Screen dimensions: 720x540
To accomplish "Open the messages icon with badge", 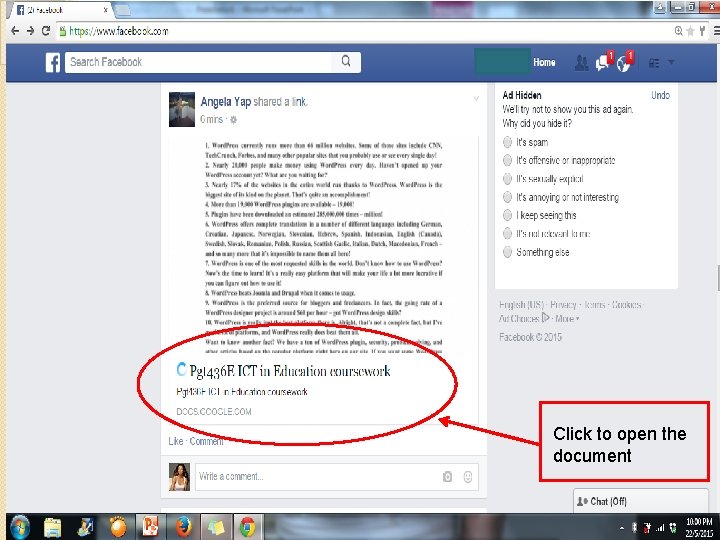I will pyautogui.click(x=603, y=62).
